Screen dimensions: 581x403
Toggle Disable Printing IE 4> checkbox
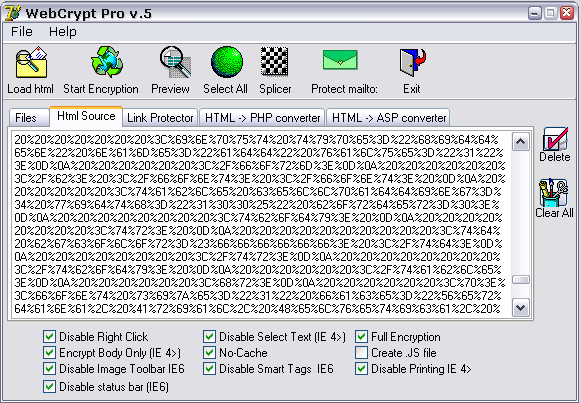361,369
